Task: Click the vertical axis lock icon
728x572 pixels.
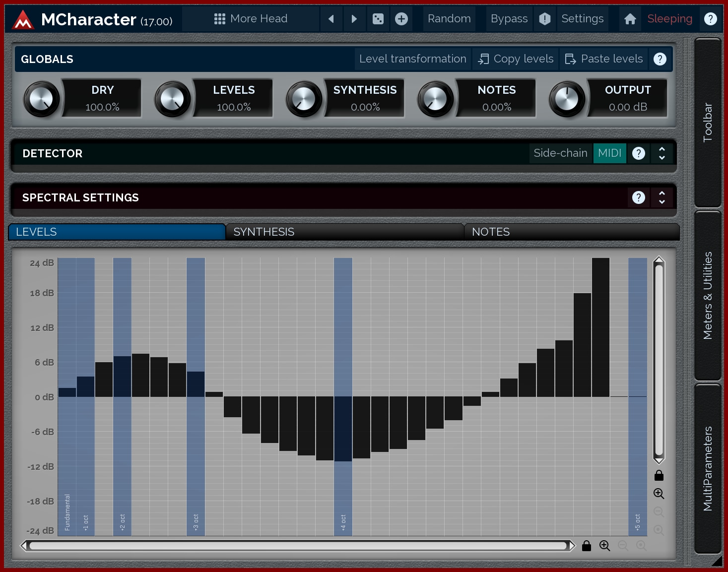Action: (x=659, y=475)
